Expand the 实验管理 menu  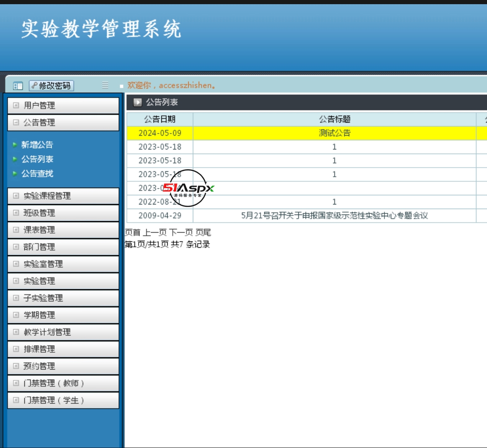tap(63, 281)
